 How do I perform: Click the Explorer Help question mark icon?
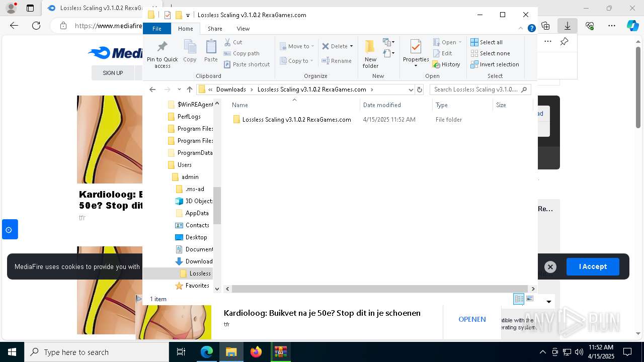pos(531,29)
